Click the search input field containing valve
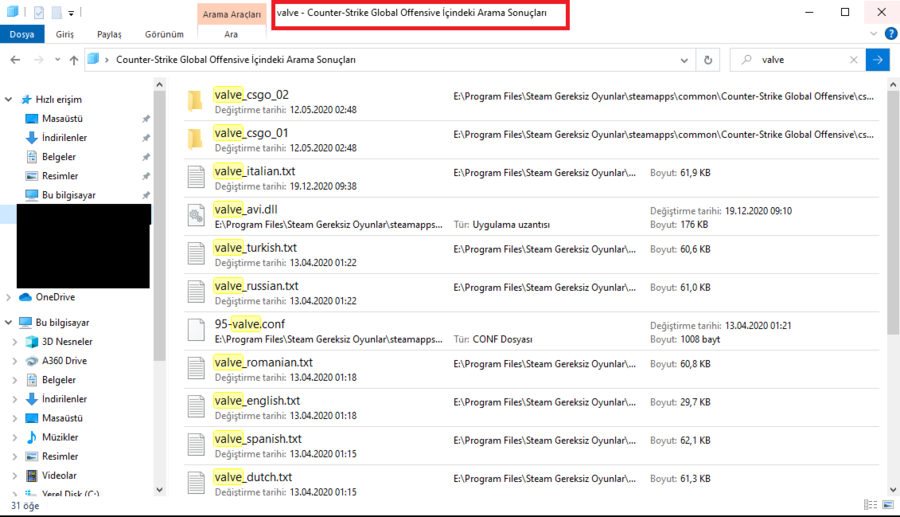This screenshot has height=517, width=900. (800, 60)
